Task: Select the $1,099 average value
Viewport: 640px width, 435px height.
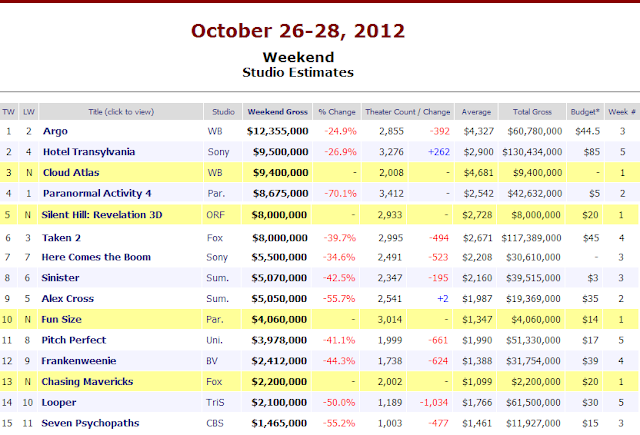Action: [x=477, y=382]
